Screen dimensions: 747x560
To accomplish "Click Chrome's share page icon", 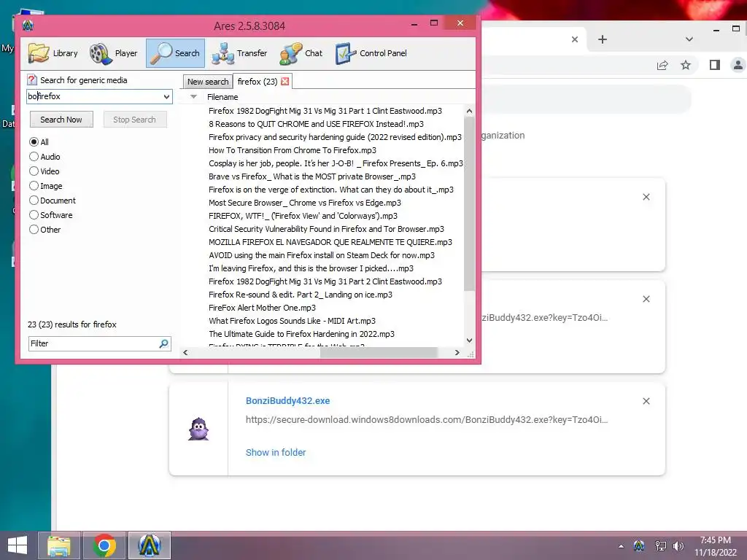I will pyautogui.click(x=662, y=65).
